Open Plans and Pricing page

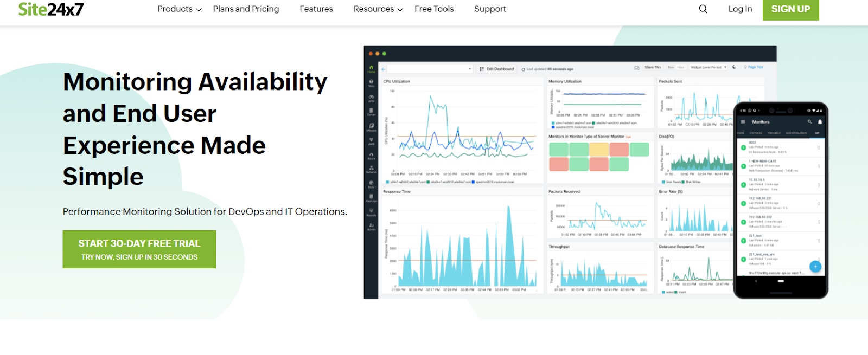pos(246,9)
